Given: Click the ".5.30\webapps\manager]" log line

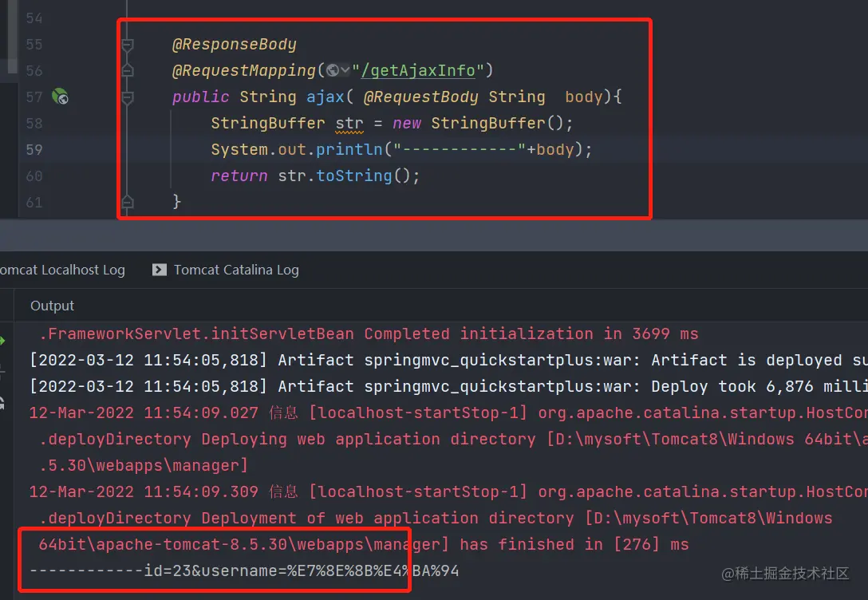Looking at the screenshot, I should pyautogui.click(x=144, y=465).
